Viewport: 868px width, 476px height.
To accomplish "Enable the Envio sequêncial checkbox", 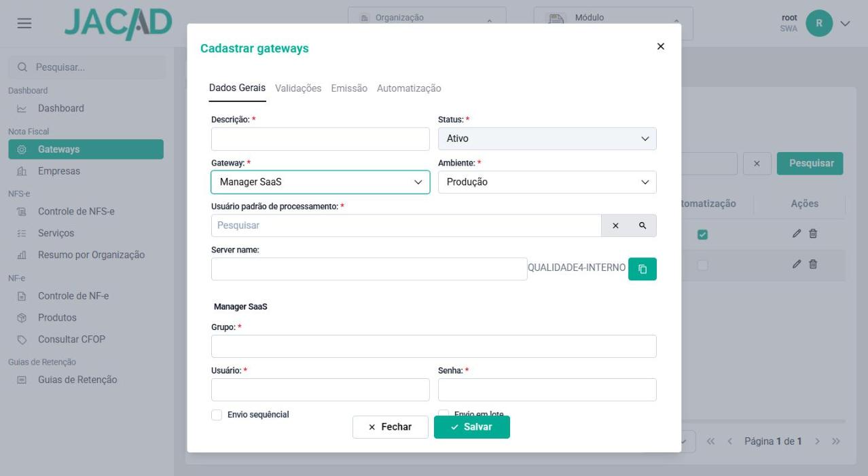I will [x=217, y=415].
